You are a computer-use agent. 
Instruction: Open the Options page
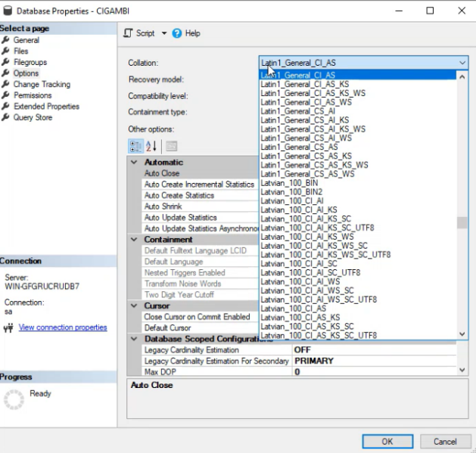click(26, 73)
